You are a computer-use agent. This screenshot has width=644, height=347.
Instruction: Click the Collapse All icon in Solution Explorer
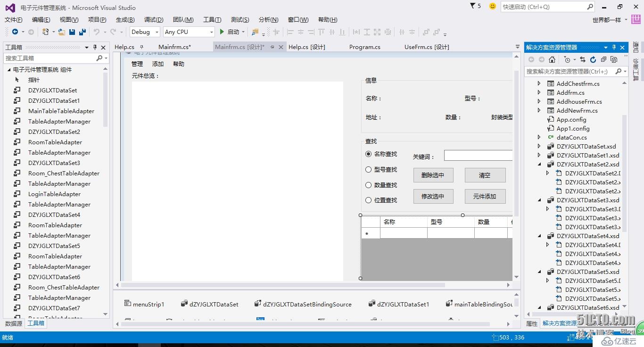click(x=603, y=59)
